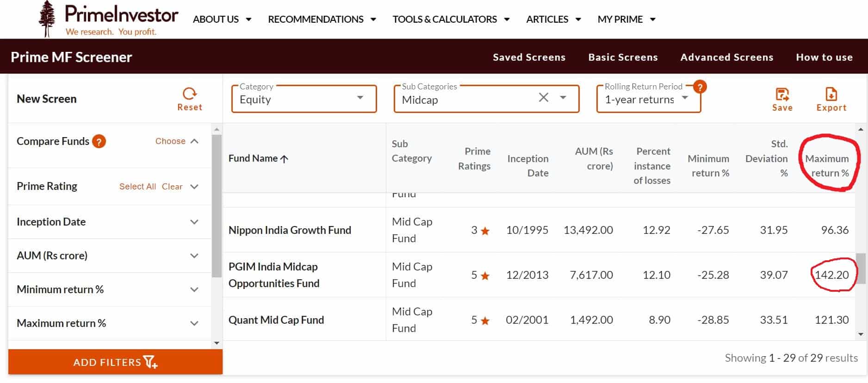Click the Reset icon for New Screen
Image resolution: width=868 pixels, height=383 pixels.
(x=190, y=94)
